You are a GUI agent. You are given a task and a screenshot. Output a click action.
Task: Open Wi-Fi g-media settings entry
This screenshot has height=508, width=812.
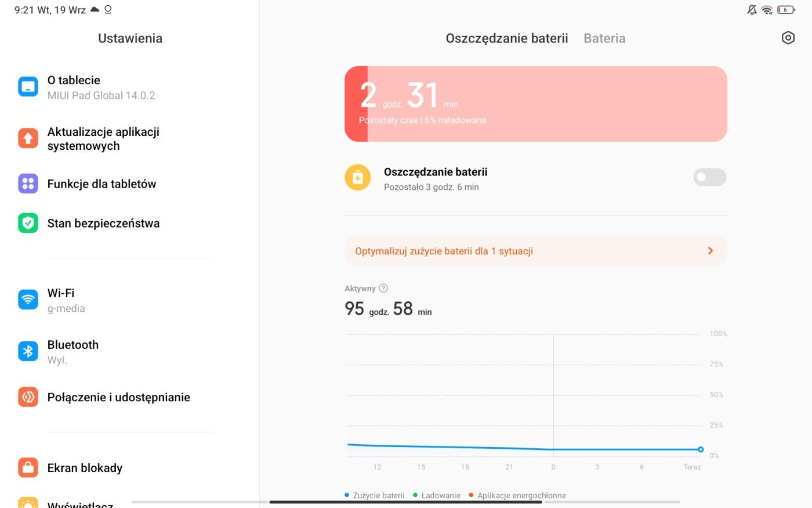(x=130, y=300)
